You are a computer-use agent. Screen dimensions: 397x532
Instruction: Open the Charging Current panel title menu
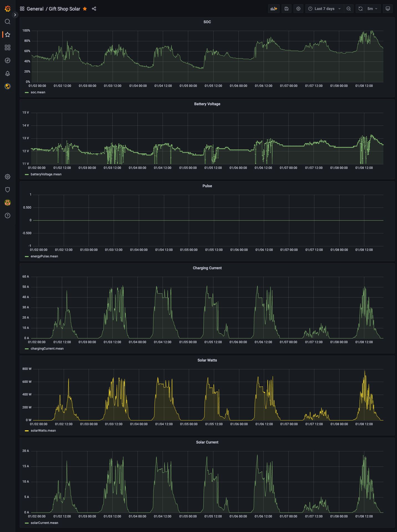[207, 268]
